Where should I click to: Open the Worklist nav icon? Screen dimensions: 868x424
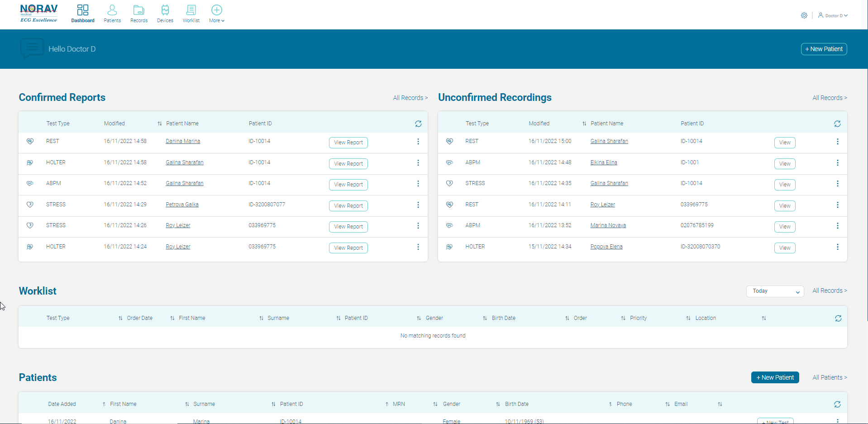[191, 14]
